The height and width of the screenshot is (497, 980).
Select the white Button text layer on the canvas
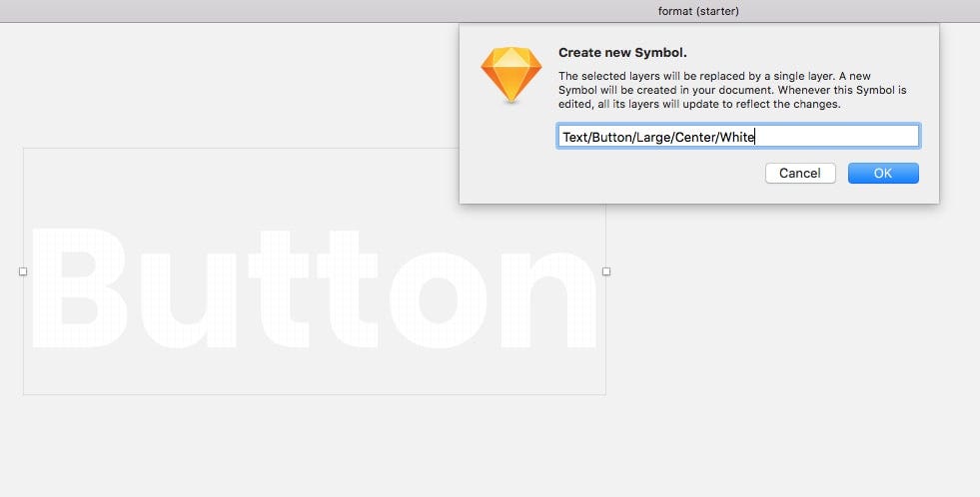pyautogui.click(x=315, y=288)
